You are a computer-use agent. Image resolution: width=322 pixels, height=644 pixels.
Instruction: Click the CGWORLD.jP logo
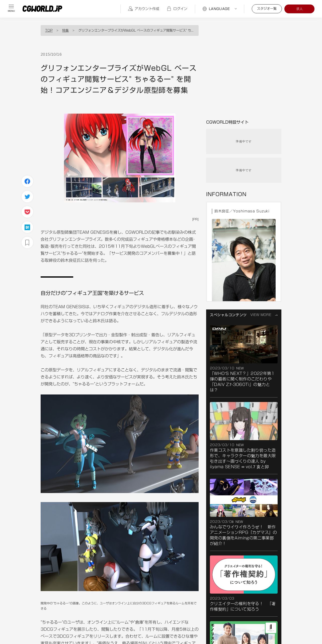pyautogui.click(x=42, y=9)
